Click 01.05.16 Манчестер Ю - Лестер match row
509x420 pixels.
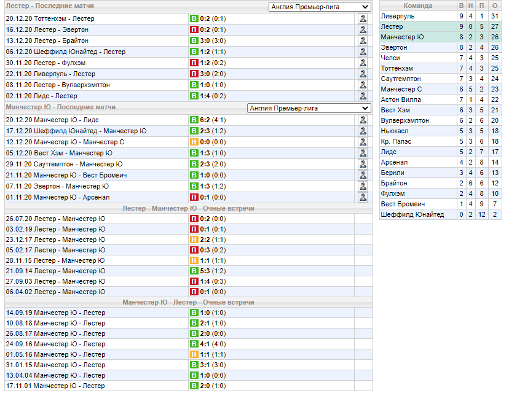[x=189, y=354]
